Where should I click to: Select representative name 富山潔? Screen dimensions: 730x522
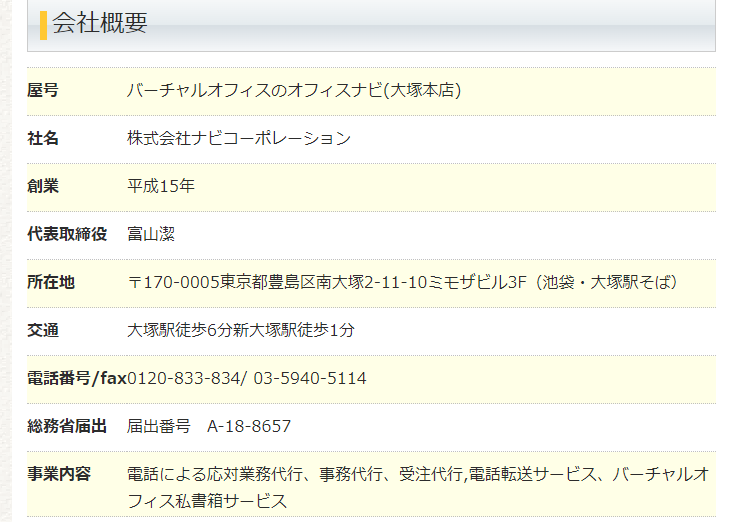tap(151, 234)
